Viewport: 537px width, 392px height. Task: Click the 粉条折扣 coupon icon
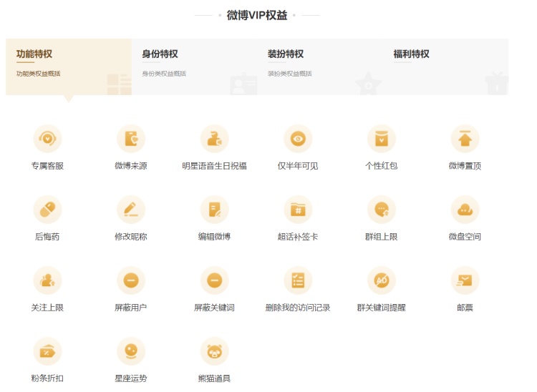pos(47,351)
